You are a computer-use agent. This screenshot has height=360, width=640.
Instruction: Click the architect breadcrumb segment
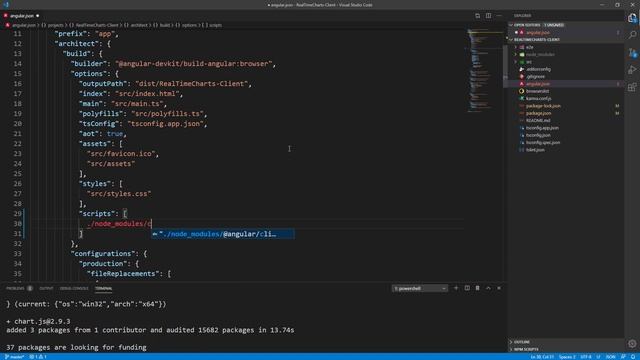pos(139,25)
